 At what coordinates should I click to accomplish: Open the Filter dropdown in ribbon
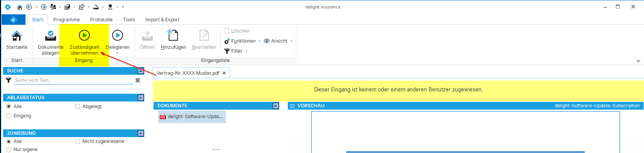click(x=236, y=51)
